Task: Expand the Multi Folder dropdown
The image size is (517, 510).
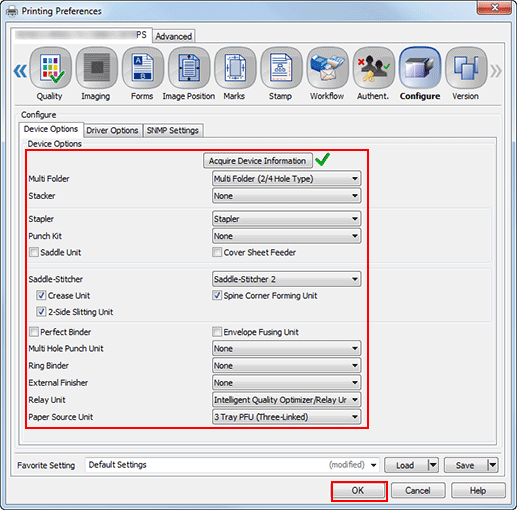Action: pos(286,179)
